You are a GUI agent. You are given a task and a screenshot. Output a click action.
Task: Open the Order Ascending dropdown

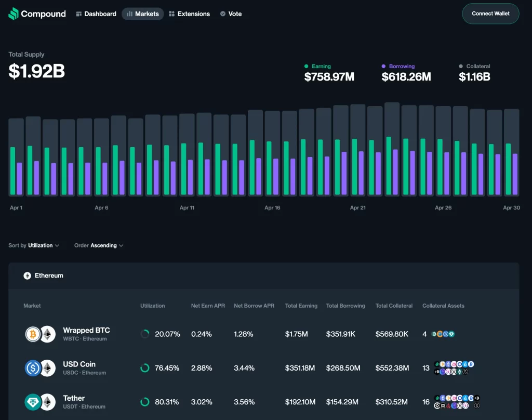pos(99,245)
